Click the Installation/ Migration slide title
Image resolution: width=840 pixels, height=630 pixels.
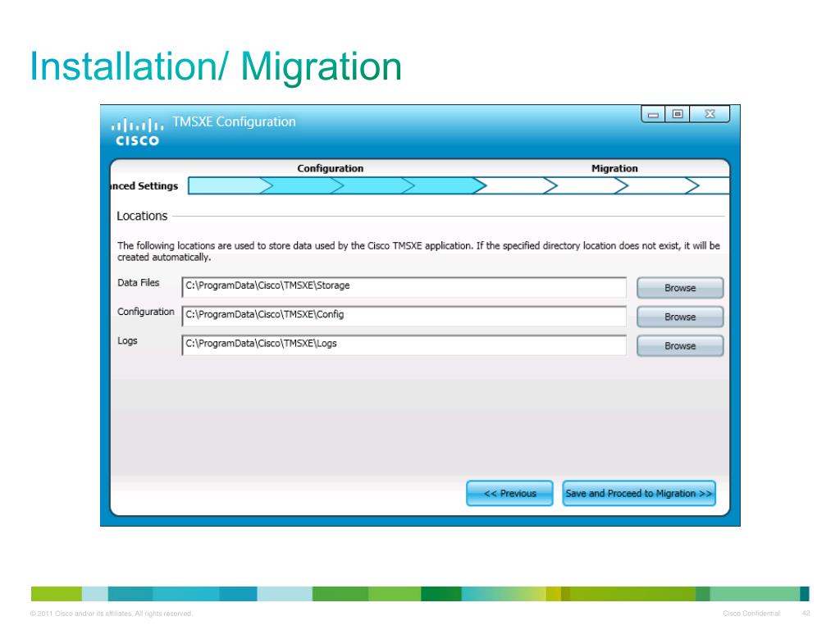(216, 66)
